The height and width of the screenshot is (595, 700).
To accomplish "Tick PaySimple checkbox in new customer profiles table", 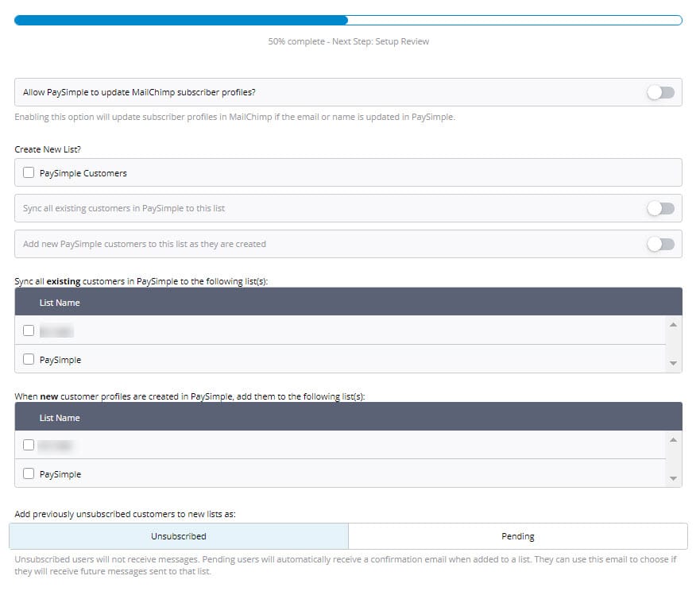I will [x=29, y=473].
